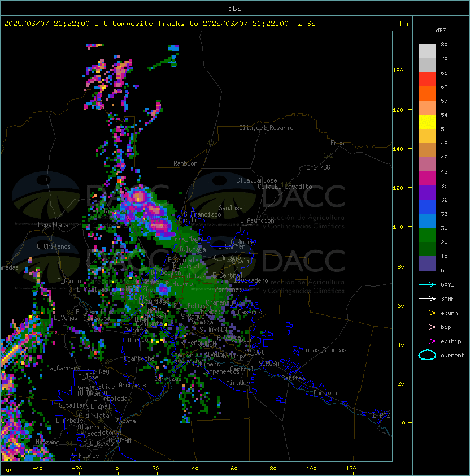Screen dimensions: 470x476
Task: Click the 'L_Dormida' place label
Action: click(x=321, y=393)
